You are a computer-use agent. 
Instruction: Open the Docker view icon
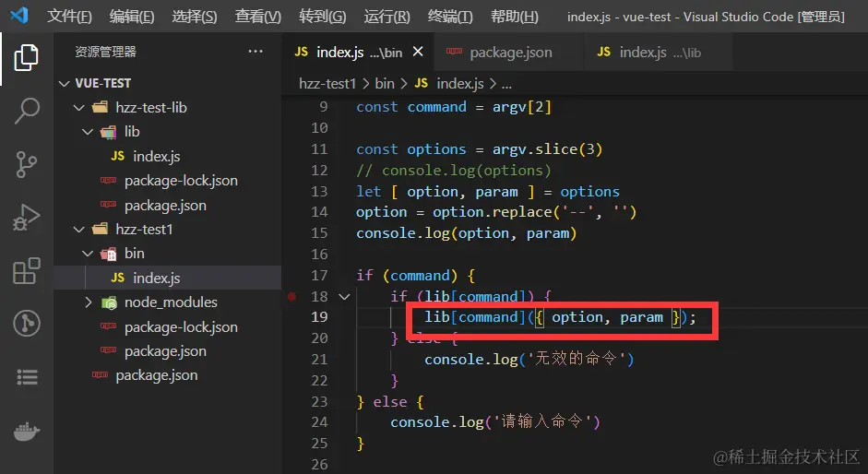(26, 431)
